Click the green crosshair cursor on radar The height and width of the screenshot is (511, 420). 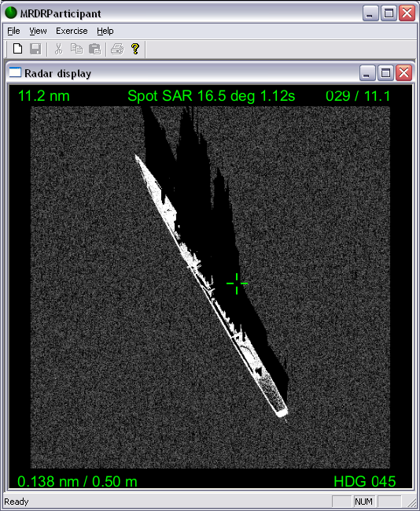[x=237, y=283]
